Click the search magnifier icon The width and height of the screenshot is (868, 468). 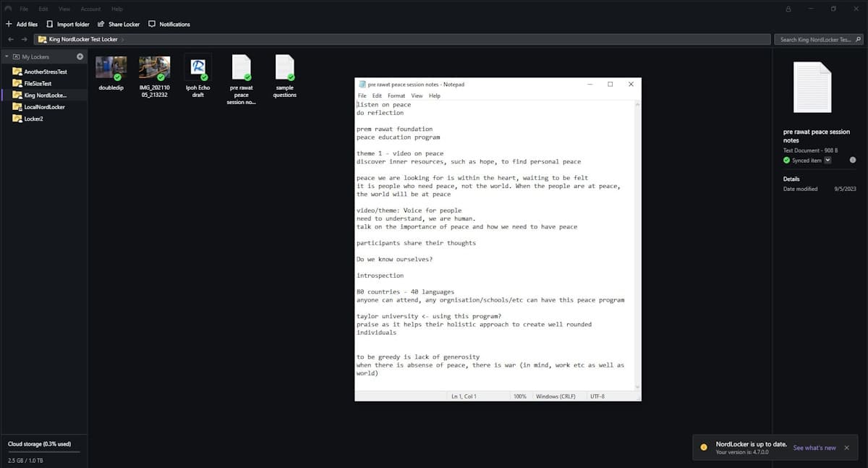tap(857, 39)
